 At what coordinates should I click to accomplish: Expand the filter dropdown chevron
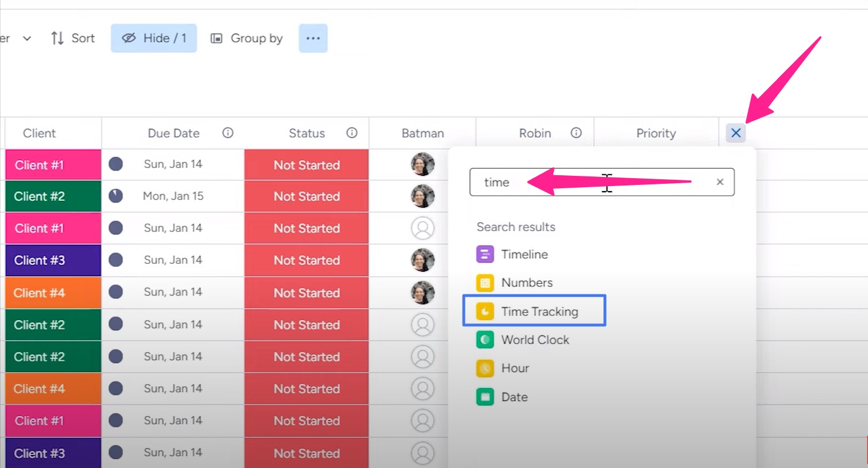click(x=27, y=38)
